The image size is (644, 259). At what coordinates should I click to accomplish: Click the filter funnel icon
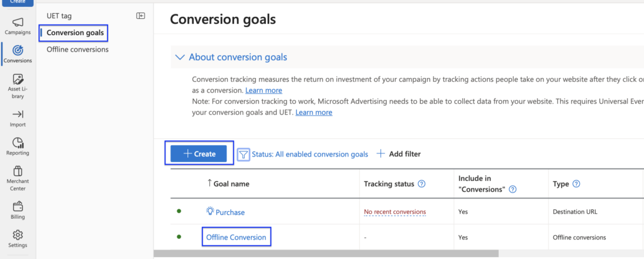pos(243,154)
